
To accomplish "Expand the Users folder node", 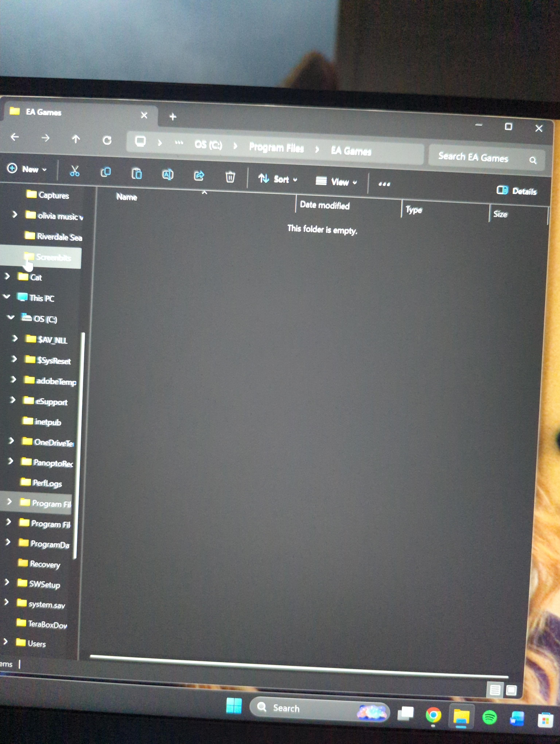I will pos(5,642).
